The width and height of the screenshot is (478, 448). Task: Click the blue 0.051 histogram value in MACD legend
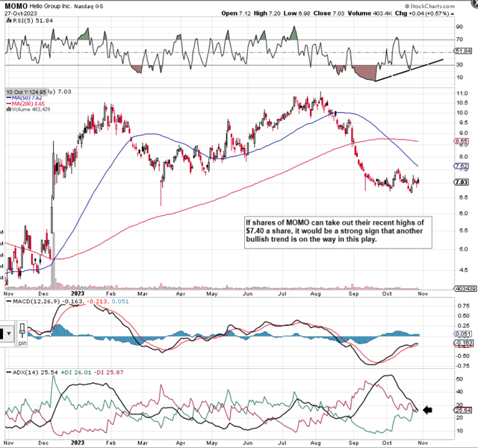click(x=120, y=302)
